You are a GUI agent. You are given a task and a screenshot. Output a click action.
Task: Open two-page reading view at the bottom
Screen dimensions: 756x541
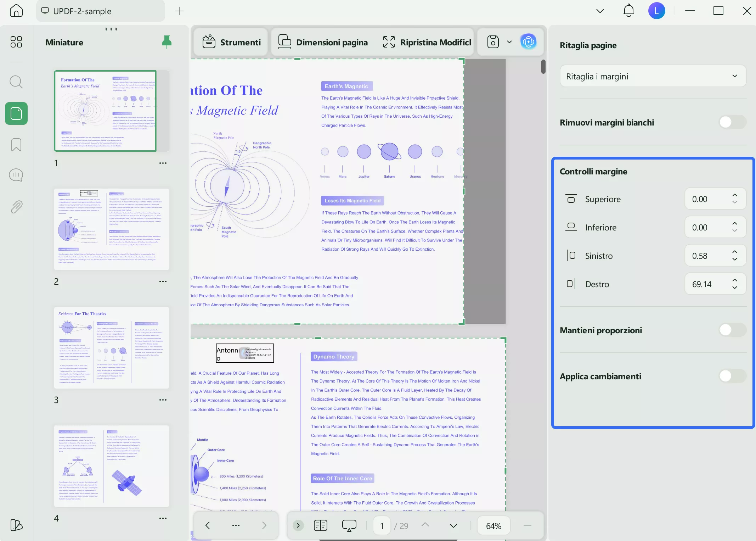pos(320,525)
